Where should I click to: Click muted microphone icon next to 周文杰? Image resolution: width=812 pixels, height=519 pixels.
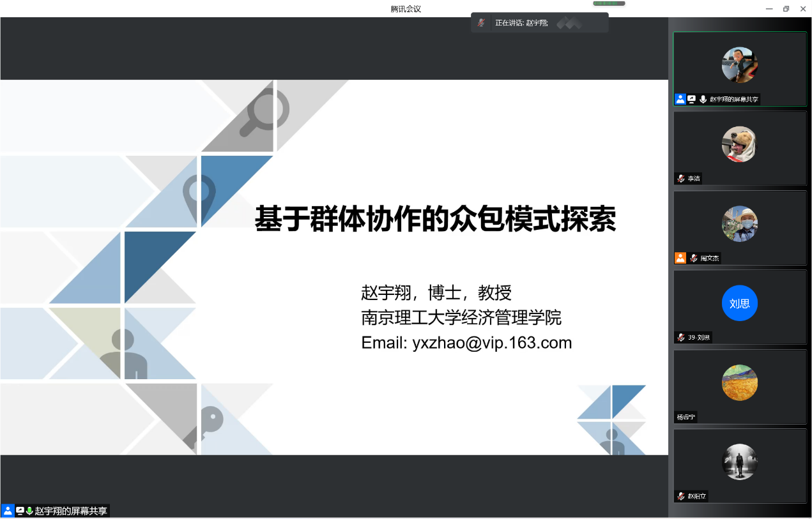[x=693, y=259]
